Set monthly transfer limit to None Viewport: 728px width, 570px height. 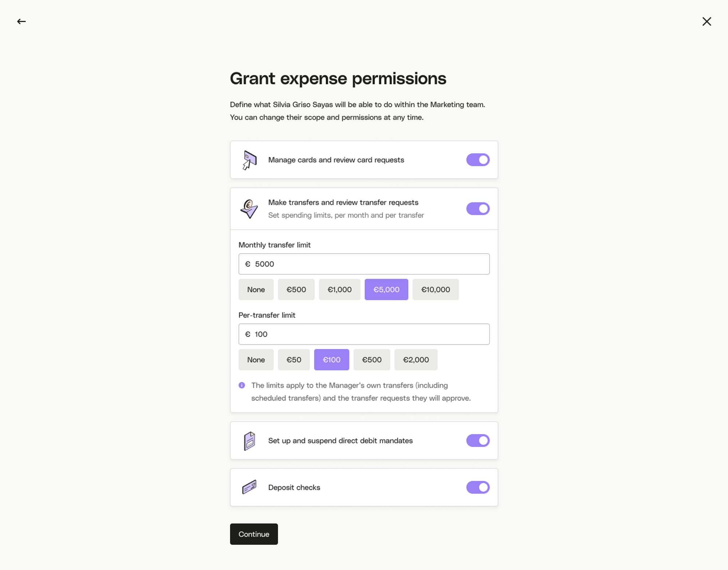coord(256,290)
